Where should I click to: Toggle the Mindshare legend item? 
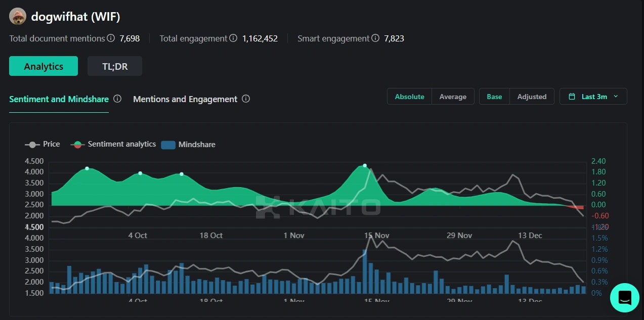click(188, 145)
